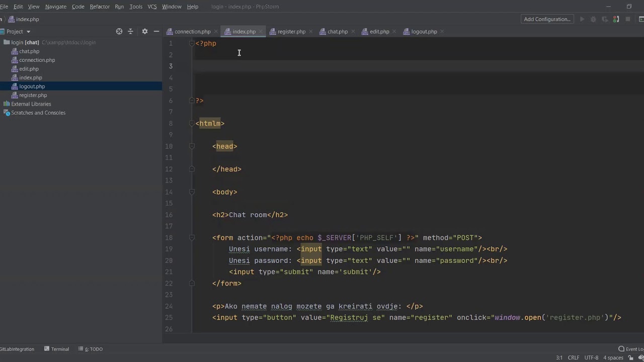Screen dimensions: 644x362
Task: Close the index.php editor tab
Action: 261,32
